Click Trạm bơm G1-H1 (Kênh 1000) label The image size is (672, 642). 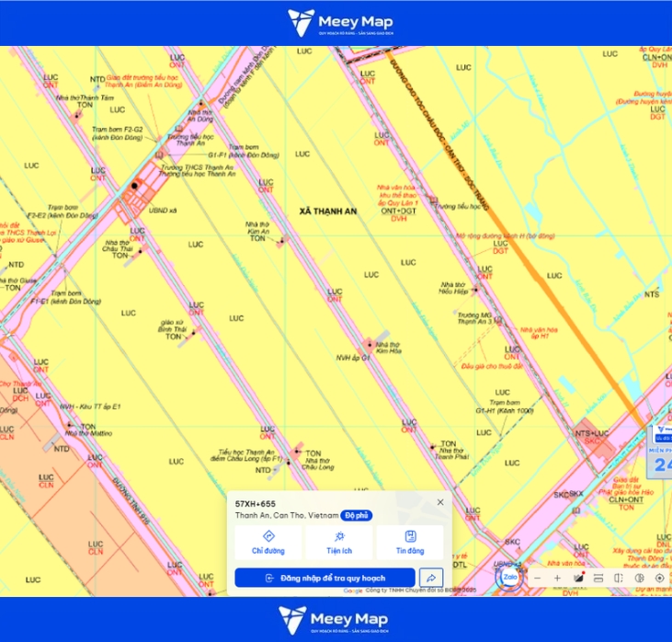[505, 407]
